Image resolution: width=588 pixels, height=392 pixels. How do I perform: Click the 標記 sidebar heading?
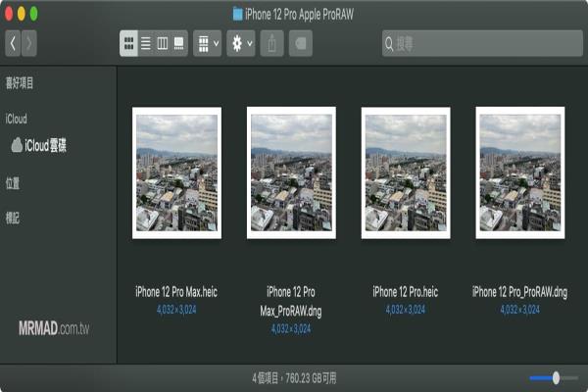(x=13, y=218)
